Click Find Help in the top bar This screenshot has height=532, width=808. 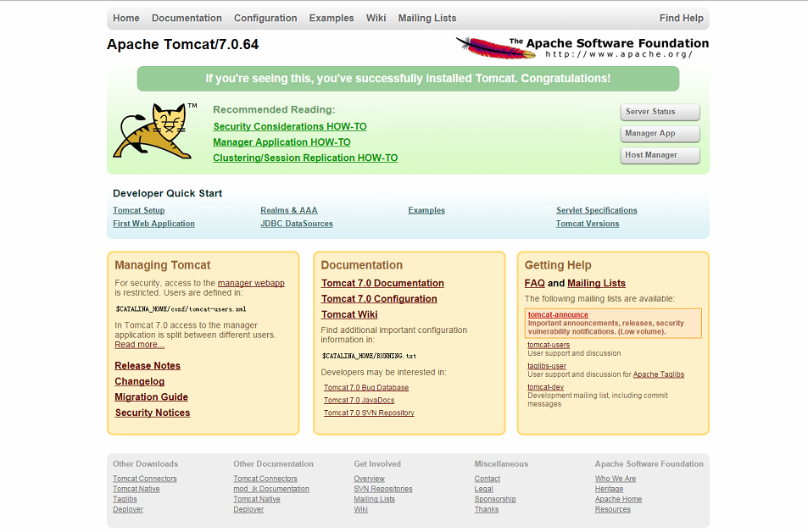pos(681,18)
